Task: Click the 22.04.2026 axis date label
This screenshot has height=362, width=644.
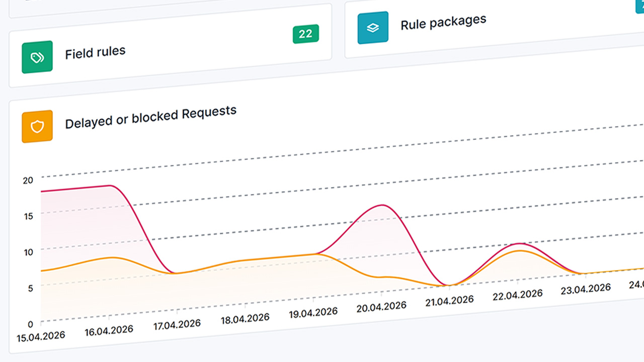Action: point(517,294)
